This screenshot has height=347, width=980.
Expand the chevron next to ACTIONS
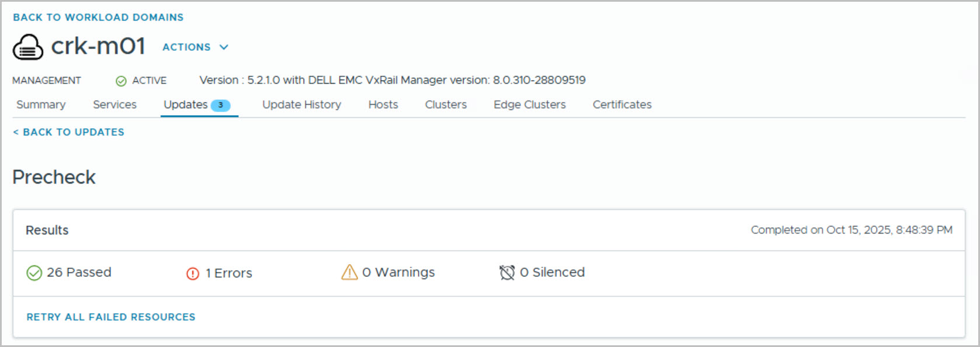224,47
